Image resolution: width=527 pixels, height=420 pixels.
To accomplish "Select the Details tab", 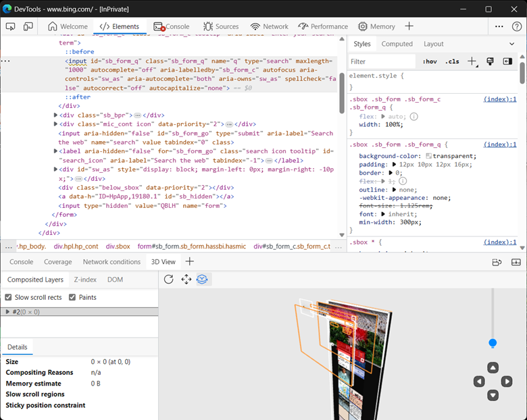I will pos(18,347).
